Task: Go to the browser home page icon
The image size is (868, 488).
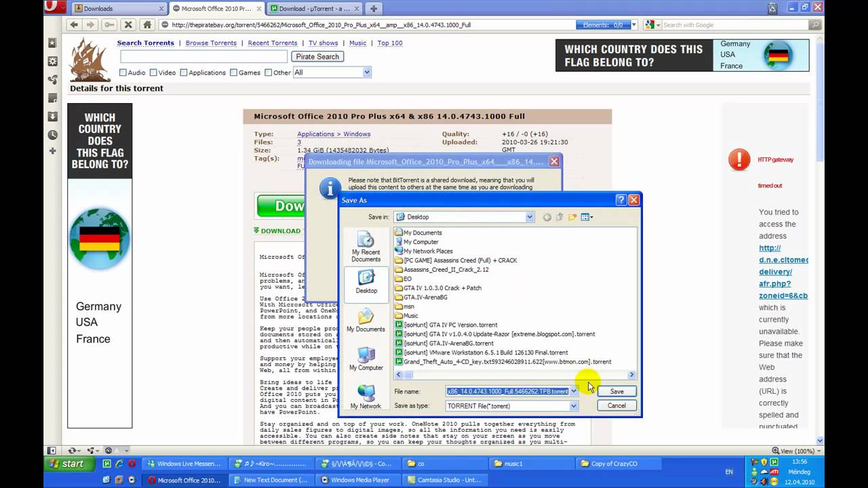Action: (x=147, y=24)
